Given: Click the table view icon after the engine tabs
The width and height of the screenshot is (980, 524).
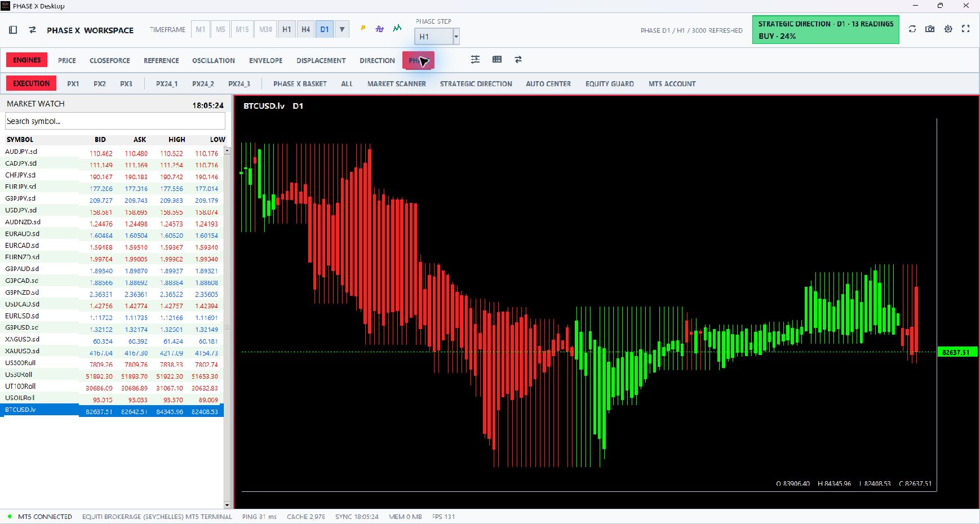Looking at the screenshot, I should [497, 60].
